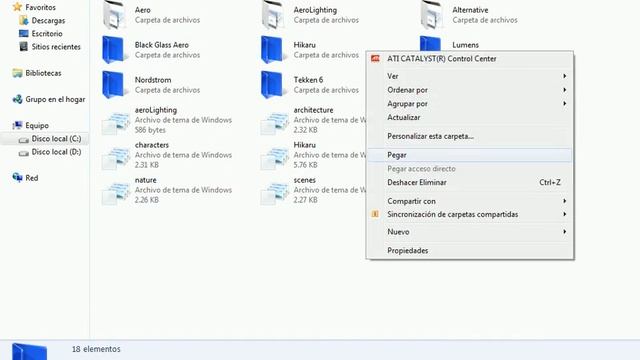Click the Descargas folder icon in sidebar
The image size is (640, 360).
(x=24, y=20)
